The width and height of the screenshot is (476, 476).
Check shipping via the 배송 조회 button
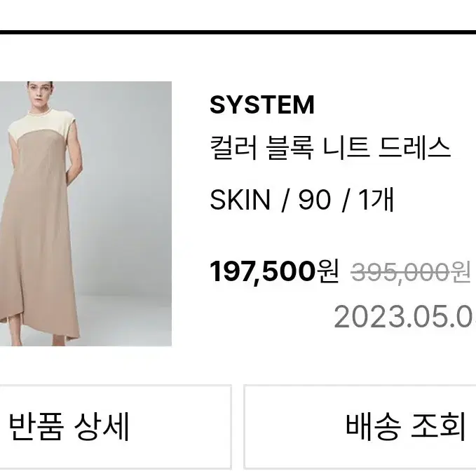point(360,427)
